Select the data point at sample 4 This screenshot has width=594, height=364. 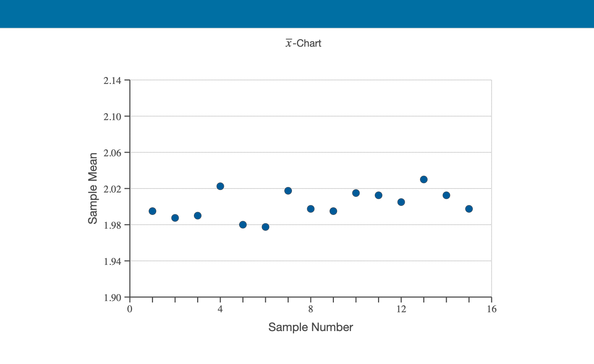[x=220, y=186]
